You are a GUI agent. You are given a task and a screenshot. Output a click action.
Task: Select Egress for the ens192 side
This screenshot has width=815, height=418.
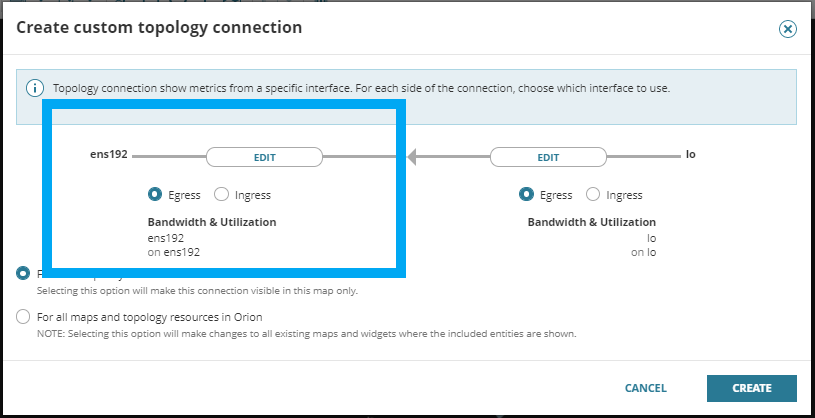pyautogui.click(x=155, y=195)
